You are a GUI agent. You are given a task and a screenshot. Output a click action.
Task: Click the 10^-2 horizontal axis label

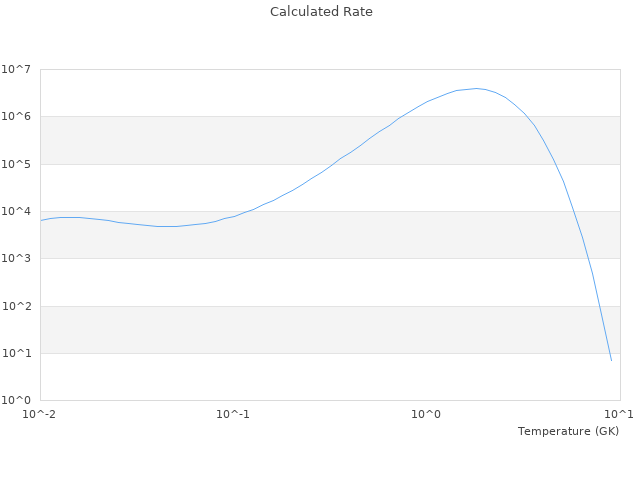tap(40, 414)
